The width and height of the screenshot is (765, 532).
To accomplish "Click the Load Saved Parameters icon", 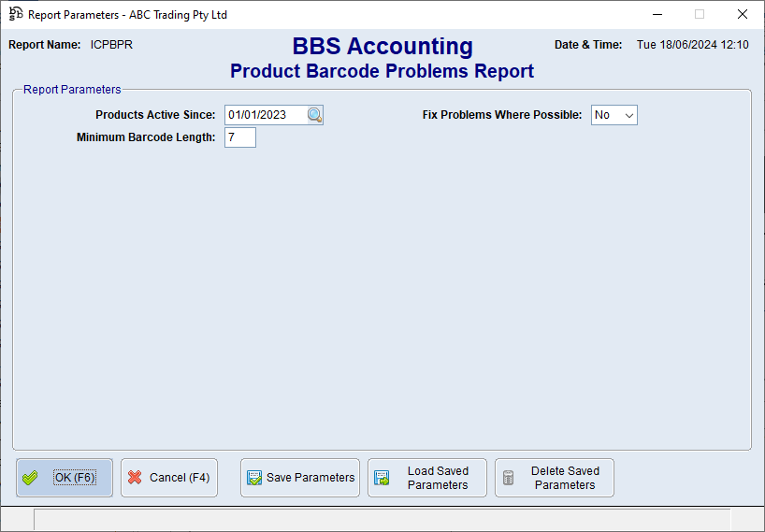I will (x=382, y=478).
